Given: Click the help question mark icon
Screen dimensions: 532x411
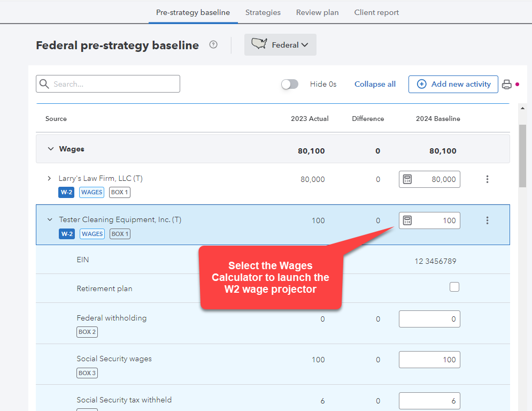Looking at the screenshot, I should click(x=213, y=45).
